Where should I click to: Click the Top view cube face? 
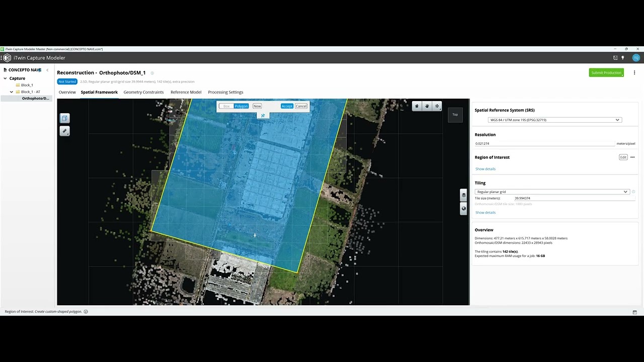coord(455,115)
